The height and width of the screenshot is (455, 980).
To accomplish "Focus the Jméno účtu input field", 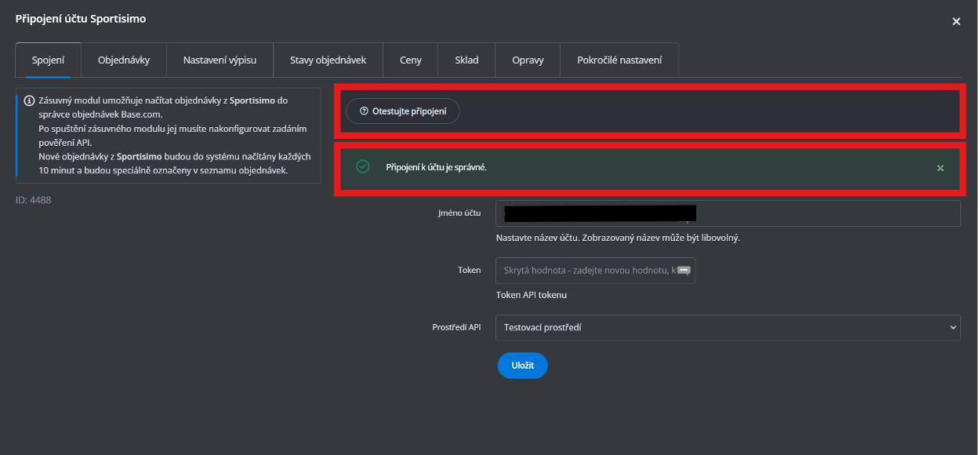I will point(728,213).
